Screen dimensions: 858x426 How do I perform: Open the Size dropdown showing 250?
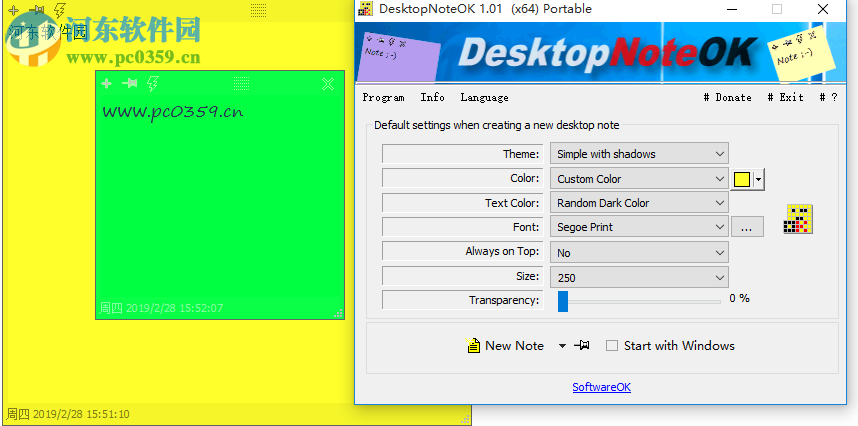(639, 277)
